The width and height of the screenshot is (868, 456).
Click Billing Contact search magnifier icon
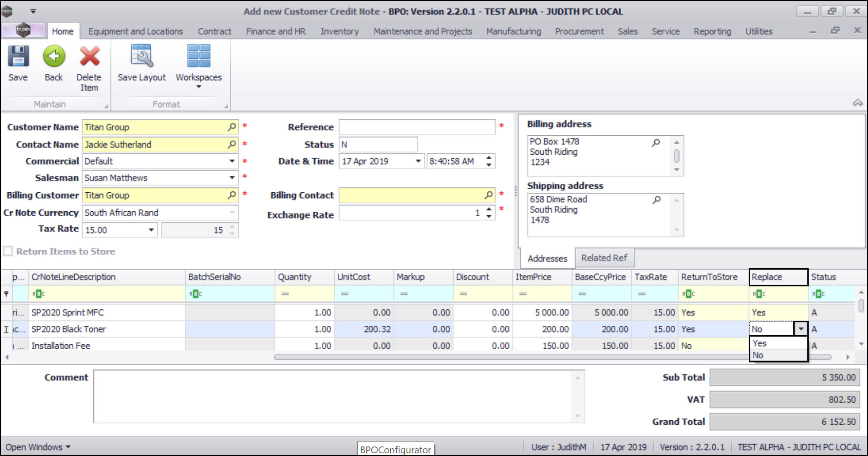(488, 195)
